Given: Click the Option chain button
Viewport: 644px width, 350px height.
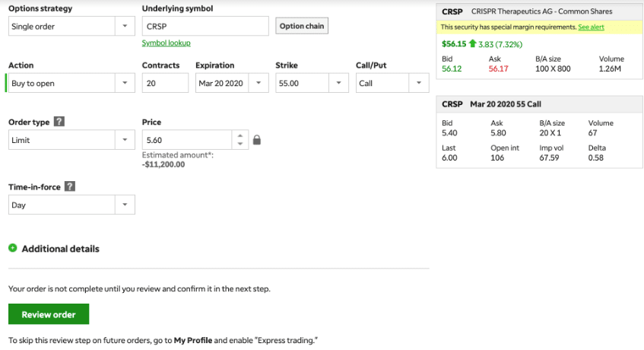Looking at the screenshot, I should tap(302, 26).
